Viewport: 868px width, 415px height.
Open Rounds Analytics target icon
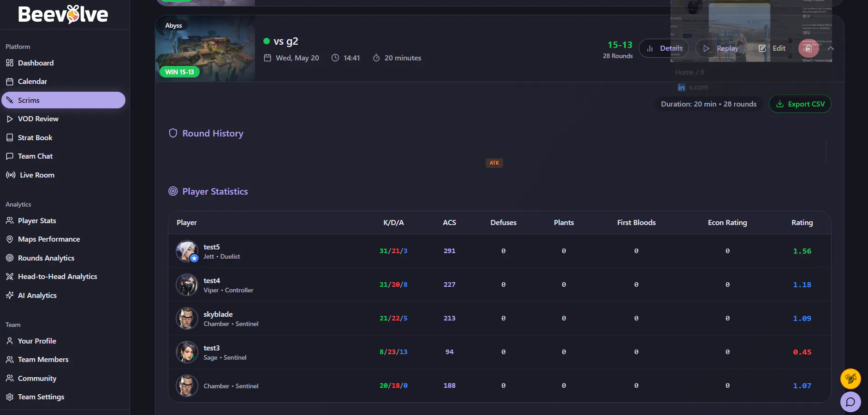[x=10, y=258]
